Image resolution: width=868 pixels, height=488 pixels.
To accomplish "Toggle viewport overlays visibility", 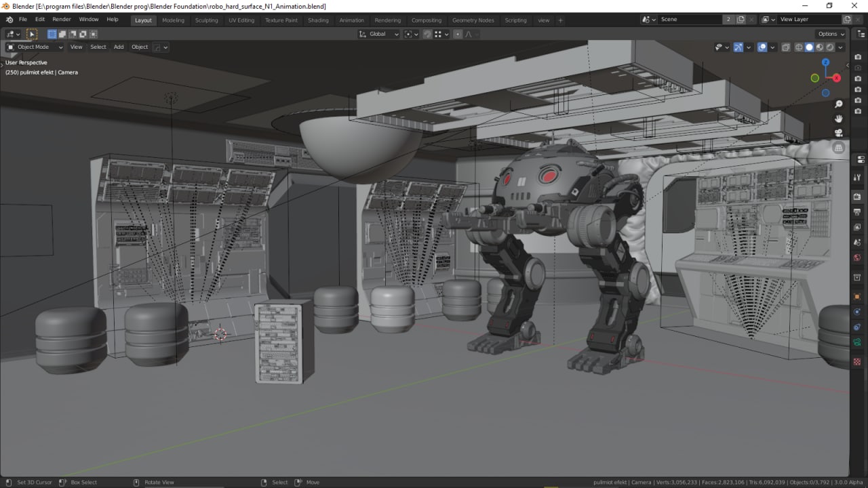I will click(762, 47).
